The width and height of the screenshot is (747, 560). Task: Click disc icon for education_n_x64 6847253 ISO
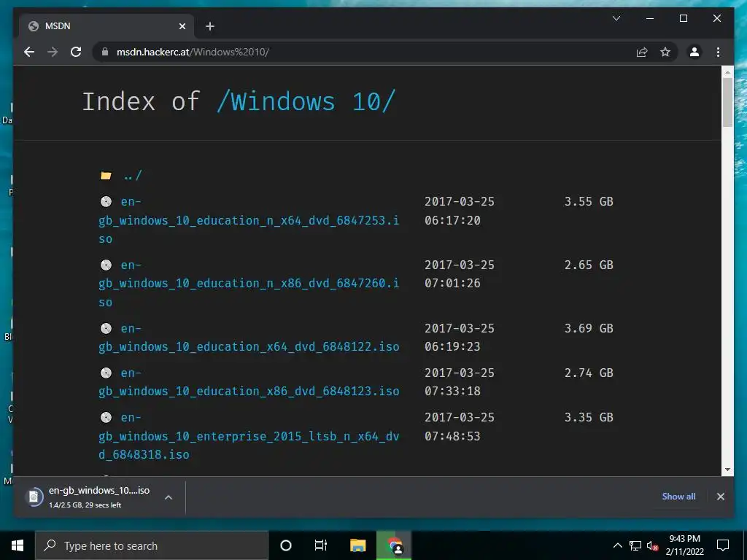click(x=106, y=201)
